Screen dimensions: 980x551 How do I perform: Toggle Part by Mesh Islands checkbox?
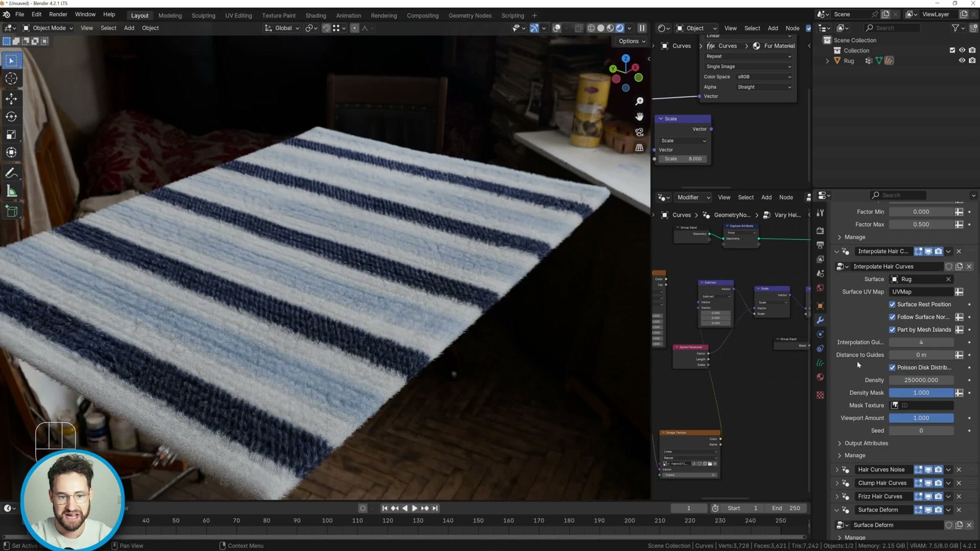click(x=892, y=330)
